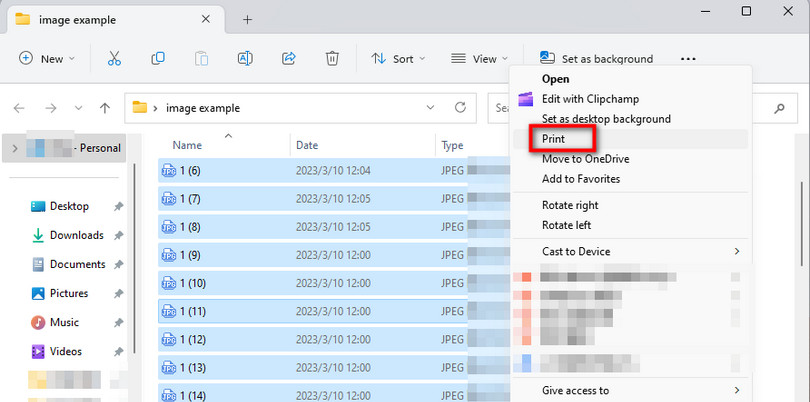This screenshot has height=402, width=810.
Task: Expand the View layout dropdown
Action: coord(479,59)
